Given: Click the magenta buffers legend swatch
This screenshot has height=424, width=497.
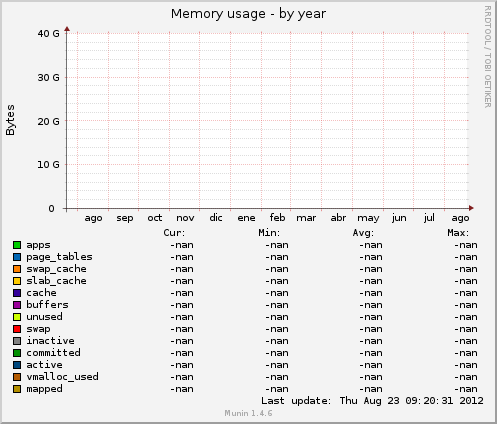Looking at the screenshot, I should [17, 305].
